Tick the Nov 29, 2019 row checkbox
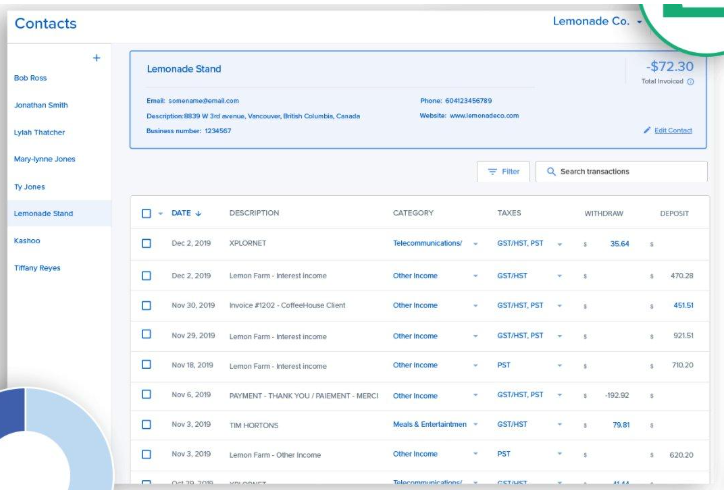 [146, 334]
